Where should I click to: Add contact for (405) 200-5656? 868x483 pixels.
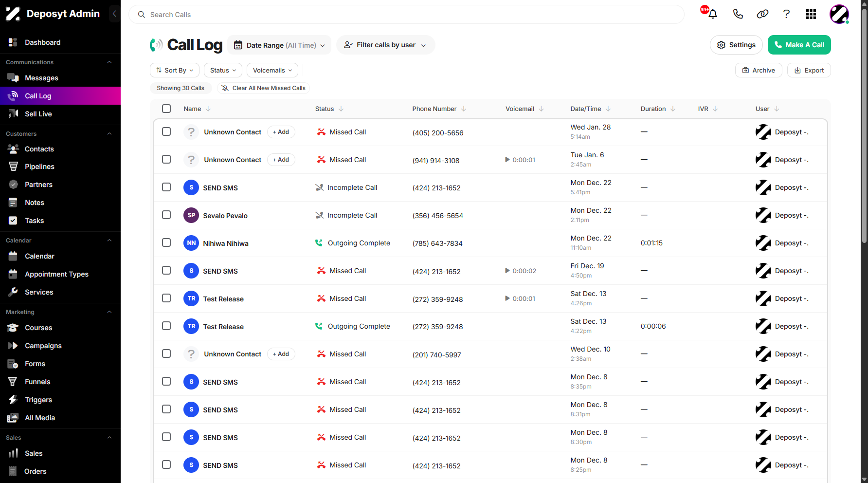pos(281,132)
